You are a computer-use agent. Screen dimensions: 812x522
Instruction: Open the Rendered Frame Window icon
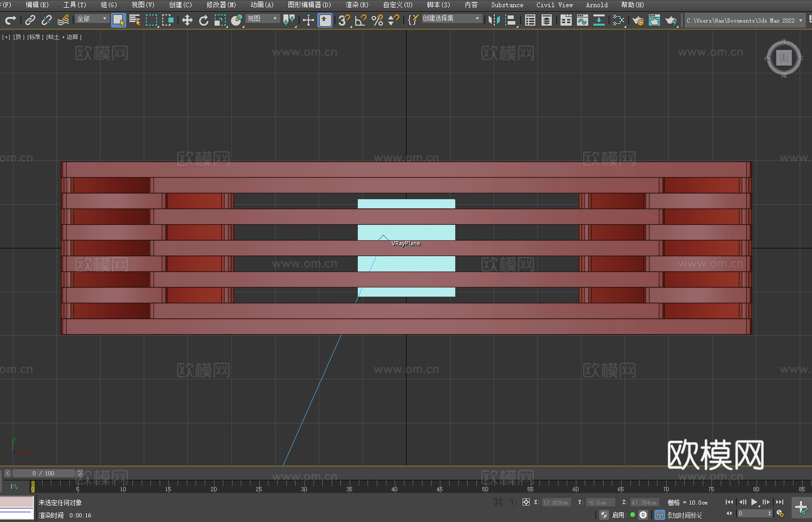654,20
